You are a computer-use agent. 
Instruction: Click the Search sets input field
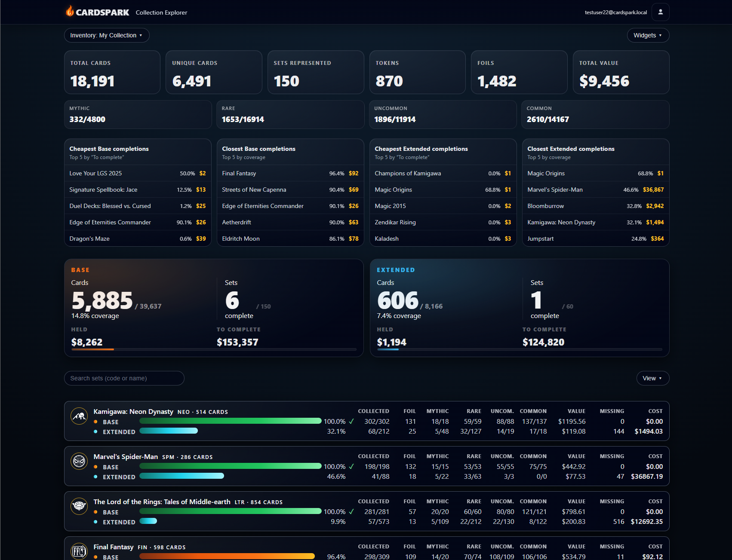click(124, 378)
